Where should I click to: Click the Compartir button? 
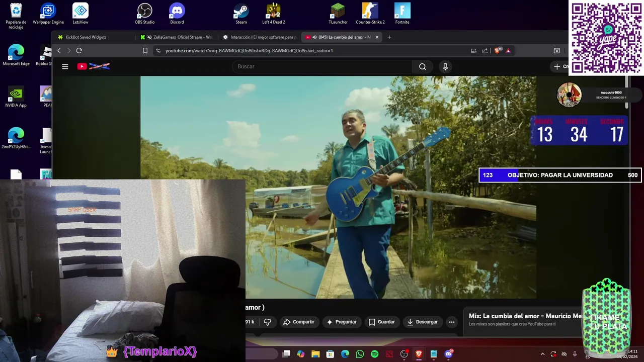tap(299, 322)
